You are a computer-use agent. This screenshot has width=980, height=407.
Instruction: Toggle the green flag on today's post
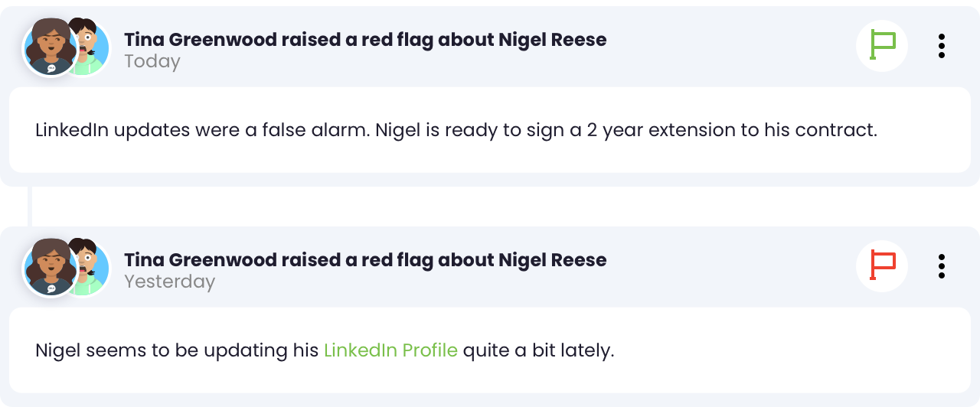tap(882, 46)
